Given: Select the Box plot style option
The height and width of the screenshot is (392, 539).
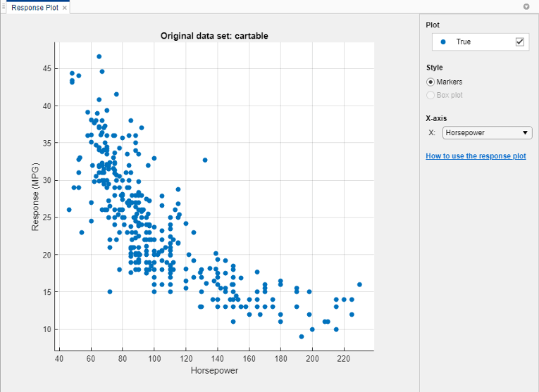Looking at the screenshot, I should pos(430,95).
